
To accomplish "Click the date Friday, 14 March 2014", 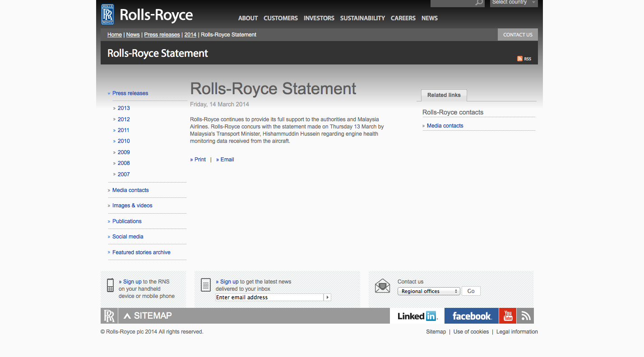I will click(x=219, y=104).
